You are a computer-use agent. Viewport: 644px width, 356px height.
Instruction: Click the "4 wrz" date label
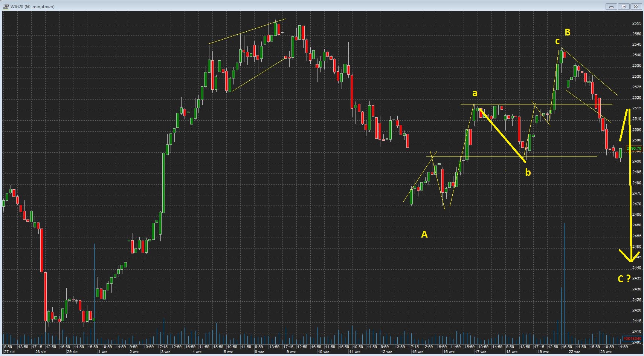pos(197,352)
